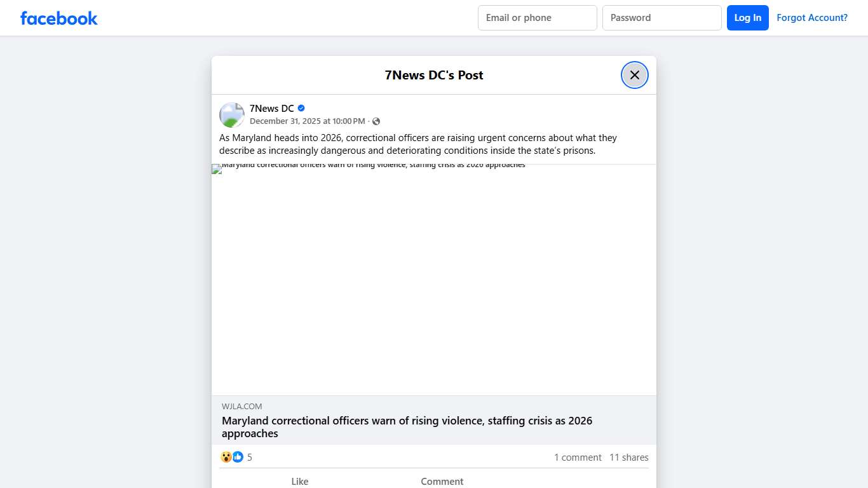Close the 7News DC post dialog
Image resolution: width=868 pixels, height=488 pixels.
[634, 75]
